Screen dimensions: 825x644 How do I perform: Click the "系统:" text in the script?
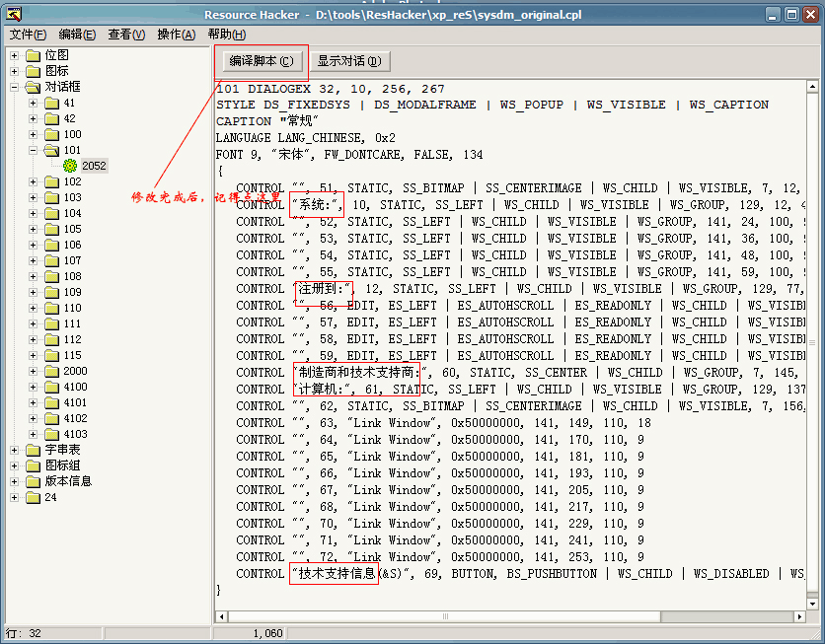click(x=317, y=204)
